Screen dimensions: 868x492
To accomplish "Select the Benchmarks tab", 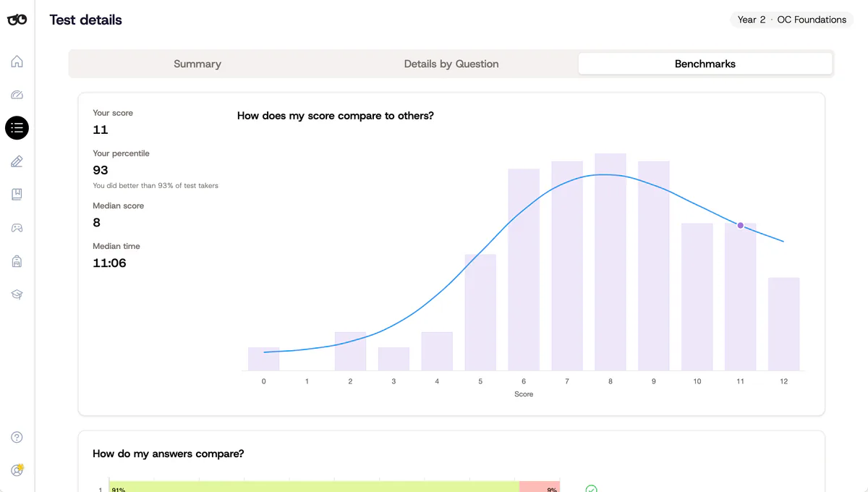I will (x=705, y=64).
